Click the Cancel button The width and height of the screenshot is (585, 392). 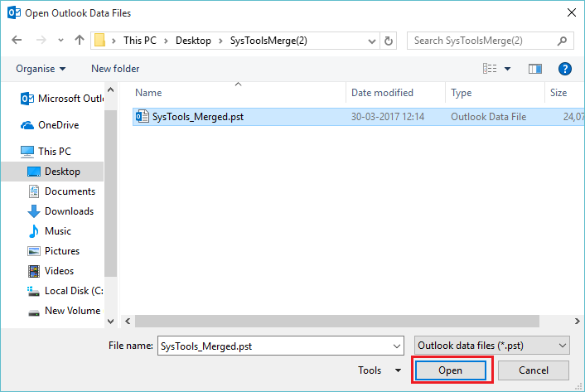(534, 370)
